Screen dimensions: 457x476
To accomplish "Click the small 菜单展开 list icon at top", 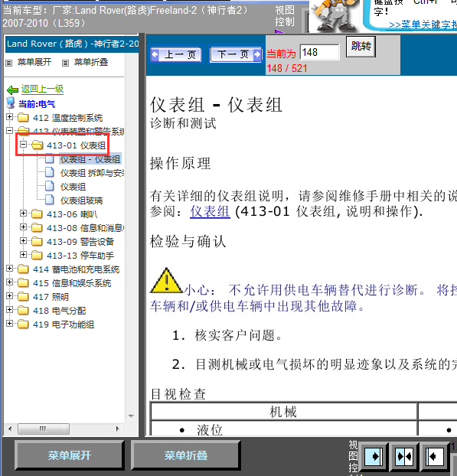I will point(9,63).
